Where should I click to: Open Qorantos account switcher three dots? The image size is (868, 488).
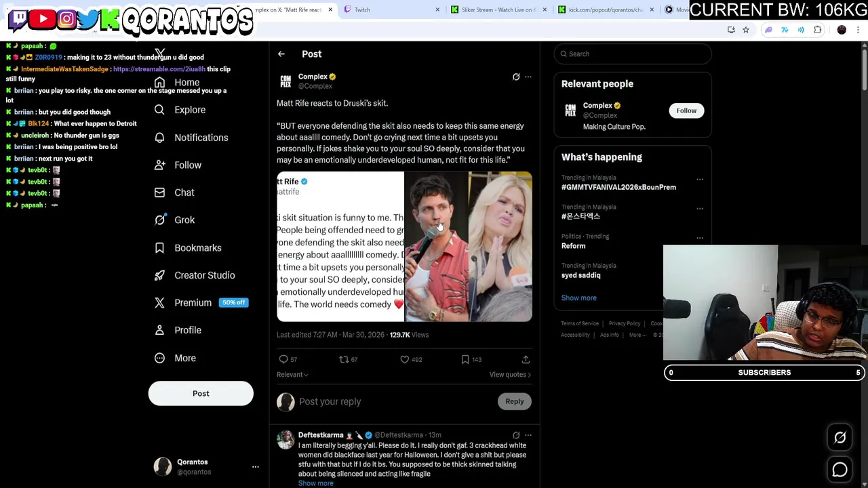[x=256, y=467]
